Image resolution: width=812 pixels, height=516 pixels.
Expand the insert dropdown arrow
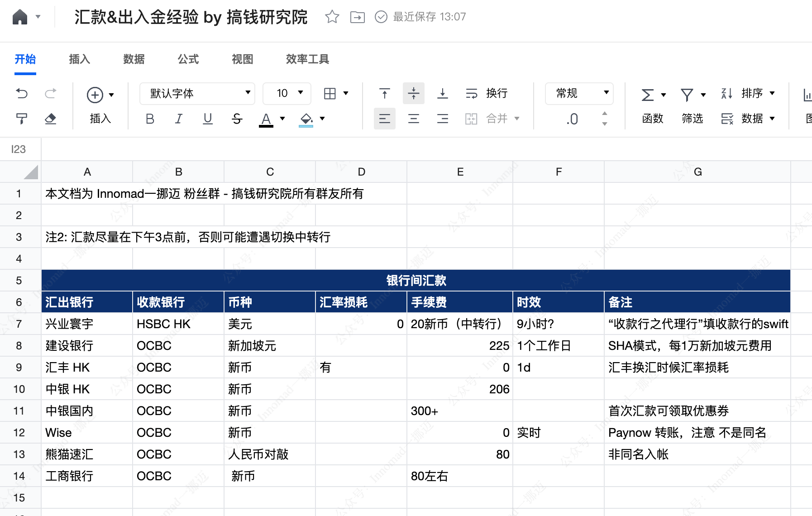point(111,95)
